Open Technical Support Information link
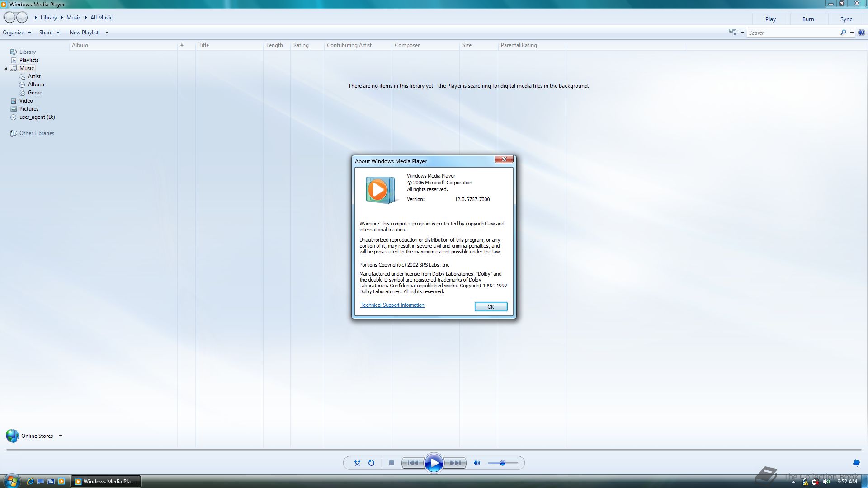Image resolution: width=868 pixels, height=488 pixels. [392, 305]
